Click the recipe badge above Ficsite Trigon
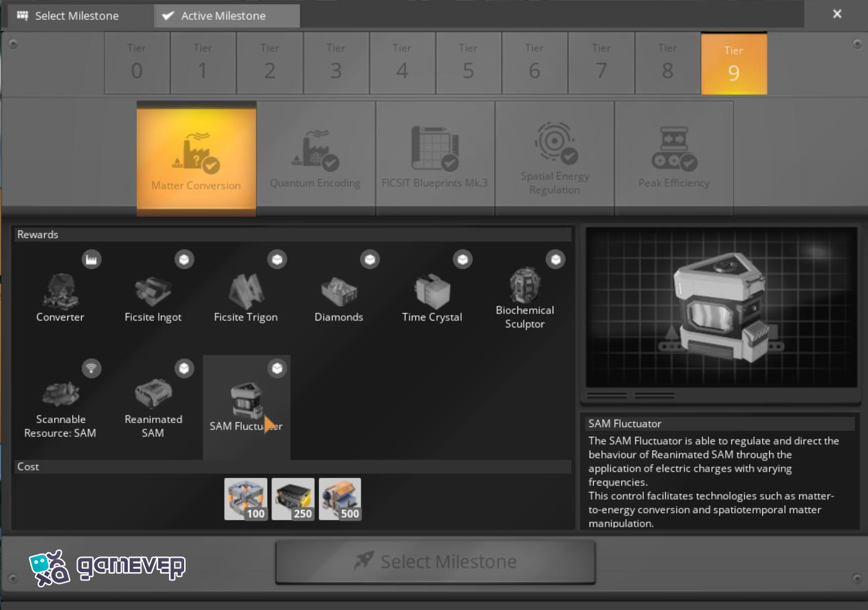This screenshot has width=868, height=610. [277, 259]
